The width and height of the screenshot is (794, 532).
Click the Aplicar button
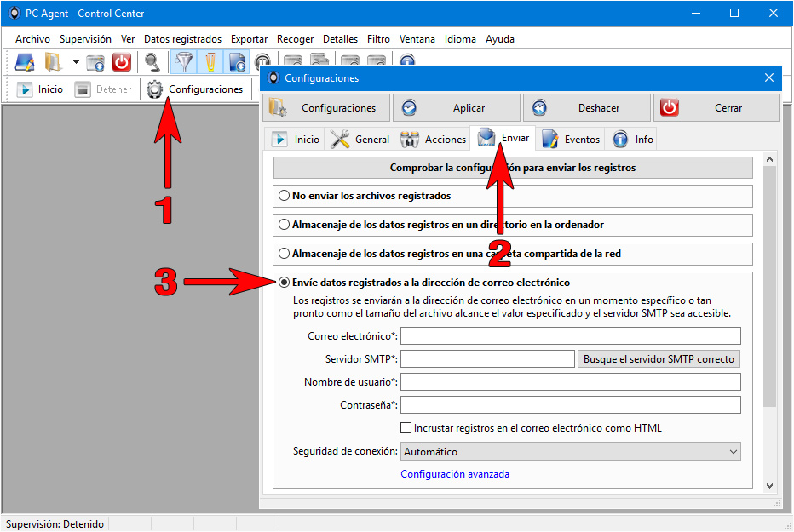click(457, 108)
